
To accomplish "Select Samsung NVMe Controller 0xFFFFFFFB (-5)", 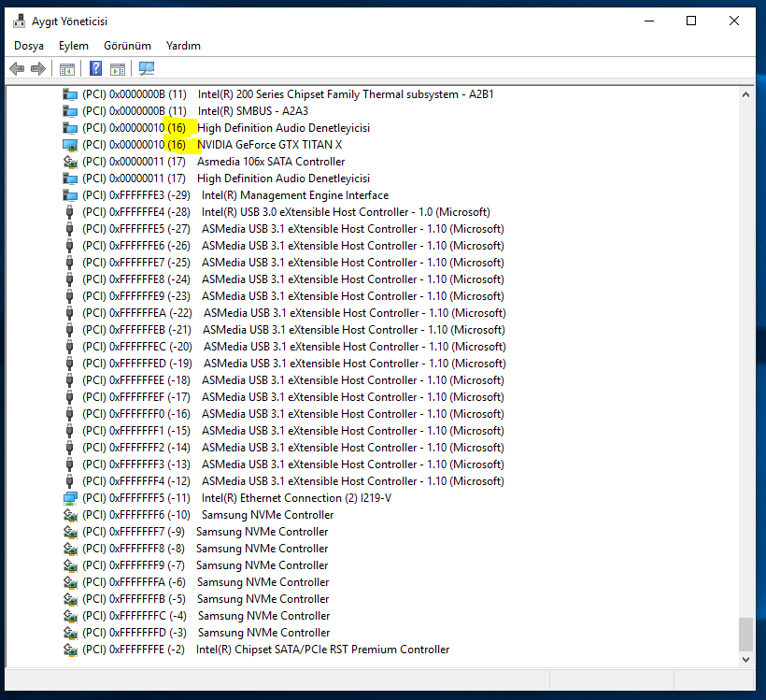I will (x=206, y=599).
